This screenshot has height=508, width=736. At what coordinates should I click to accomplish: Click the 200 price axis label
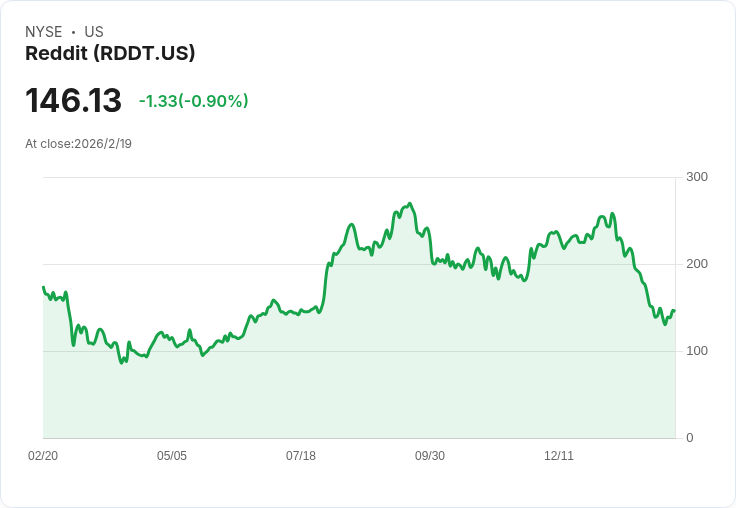point(697,264)
